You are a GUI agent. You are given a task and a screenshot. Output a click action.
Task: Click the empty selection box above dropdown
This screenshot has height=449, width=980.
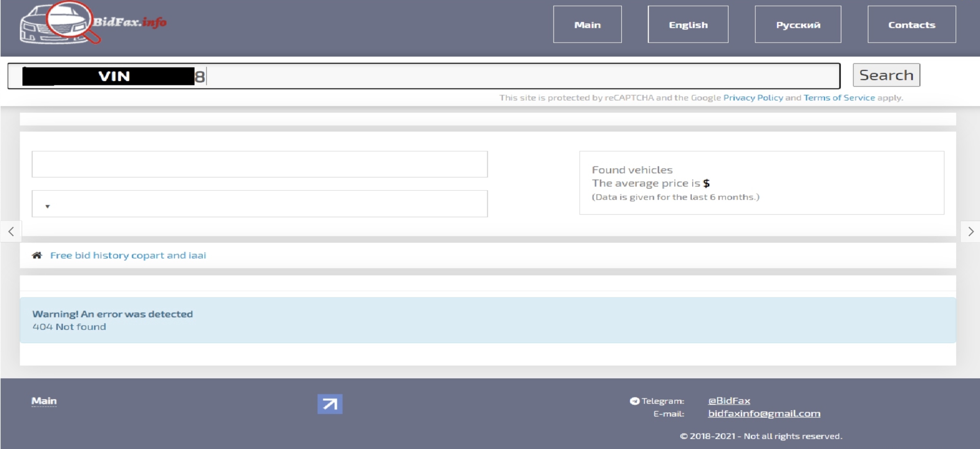(259, 164)
